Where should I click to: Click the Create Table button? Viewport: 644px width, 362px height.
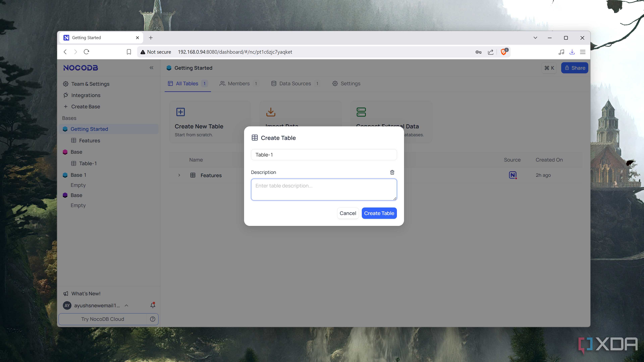379,213
